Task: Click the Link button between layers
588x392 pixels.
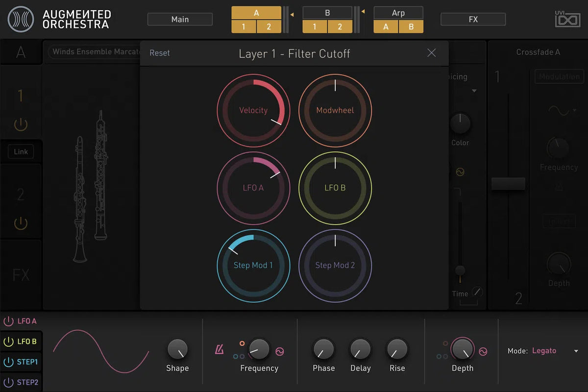Action: tap(21, 152)
